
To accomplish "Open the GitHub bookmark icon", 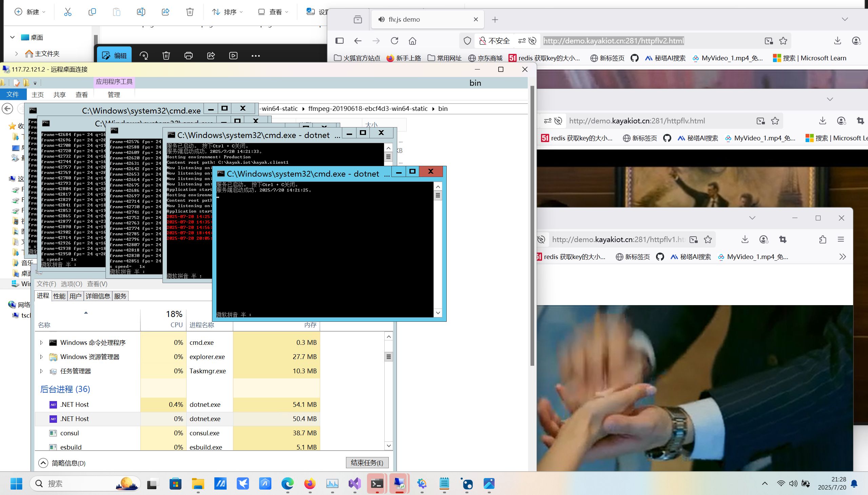I will [x=634, y=58].
